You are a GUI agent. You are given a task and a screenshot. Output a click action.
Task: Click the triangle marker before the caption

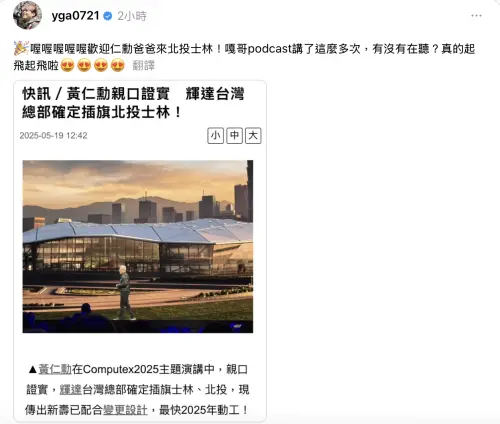32,369
